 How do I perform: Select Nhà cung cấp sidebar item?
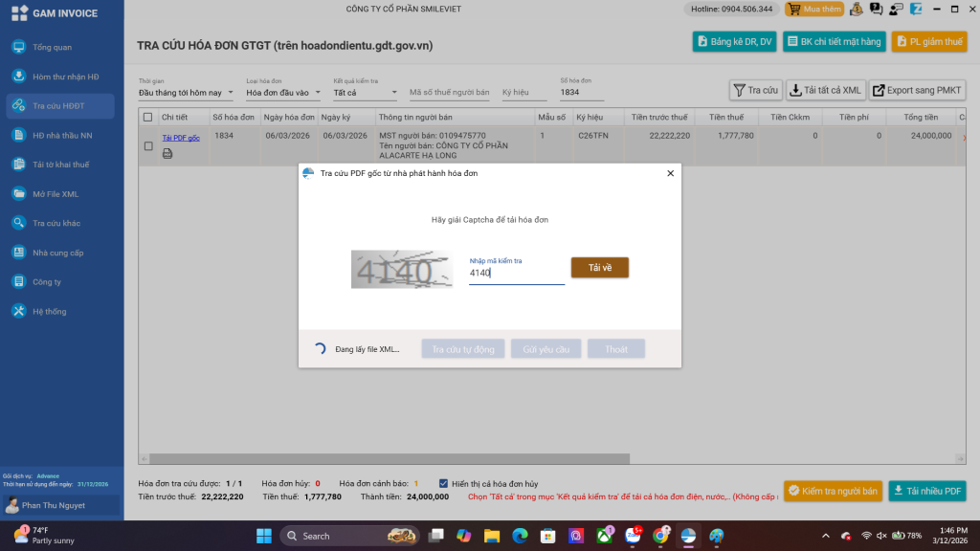pyautogui.click(x=57, y=253)
